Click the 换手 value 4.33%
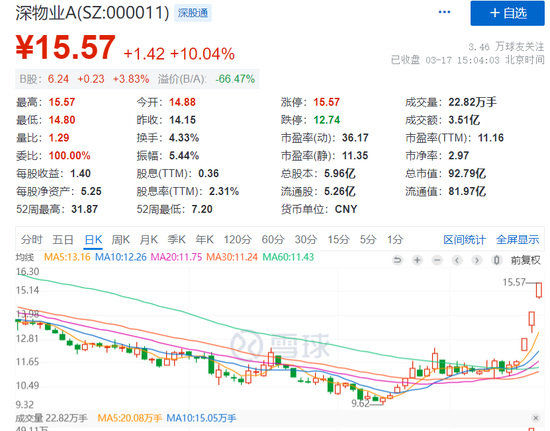The height and width of the screenshot is (431, 550). [184, 138]
